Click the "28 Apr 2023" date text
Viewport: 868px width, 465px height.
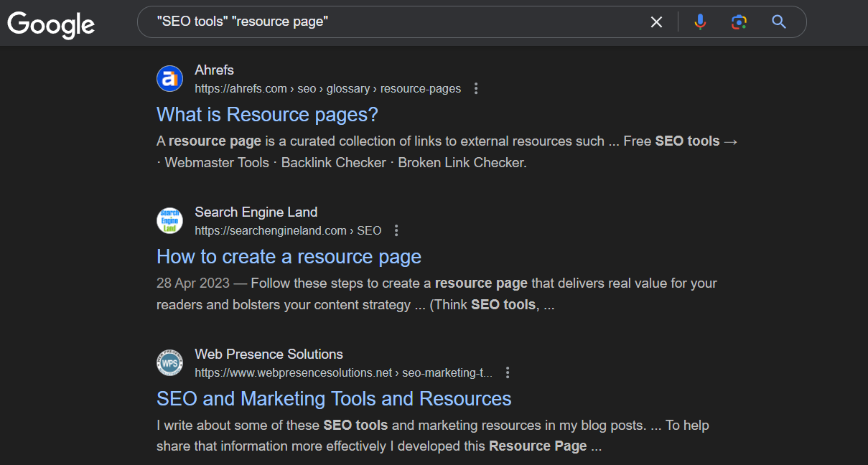pos(193,283)
